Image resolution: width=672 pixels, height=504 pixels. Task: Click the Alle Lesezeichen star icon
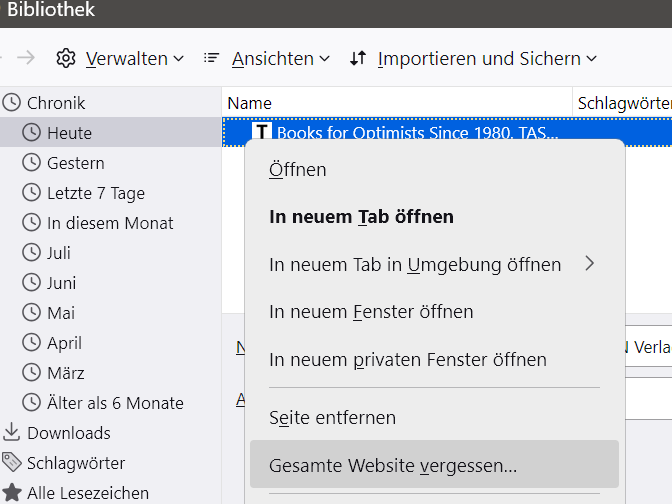coord(12,493)
